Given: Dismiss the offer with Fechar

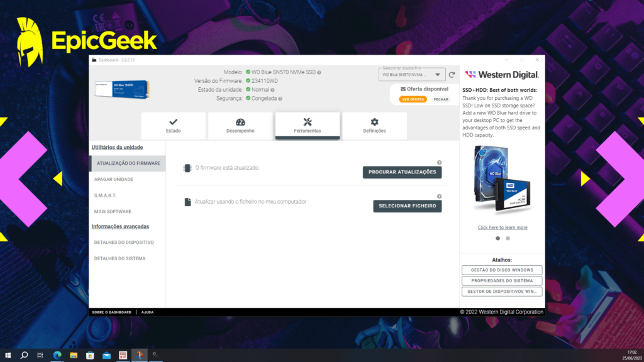Looking at the screenshot, I should pyautogui.click(x=441, y=99).
